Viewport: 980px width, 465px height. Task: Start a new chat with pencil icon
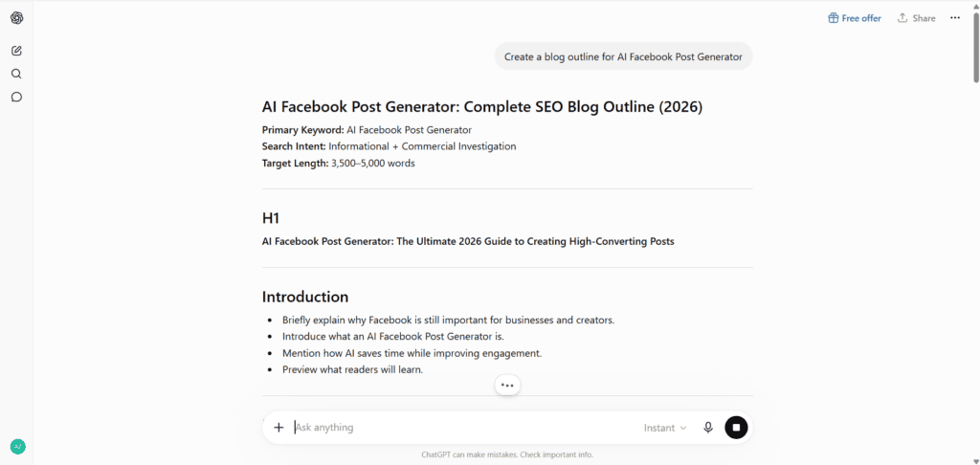[x=17, y=51]
